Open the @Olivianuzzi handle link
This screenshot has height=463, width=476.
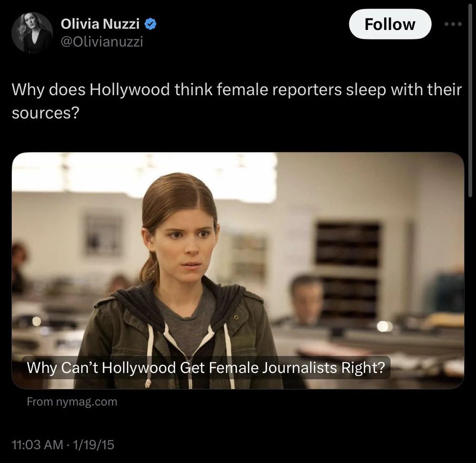[x=102, y=41]
